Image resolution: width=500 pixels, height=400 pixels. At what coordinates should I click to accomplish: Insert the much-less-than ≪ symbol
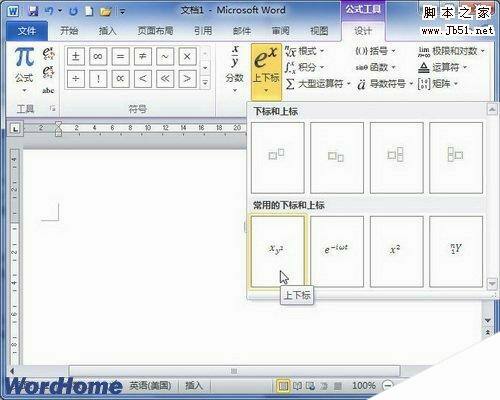click(x=165, y=79)
